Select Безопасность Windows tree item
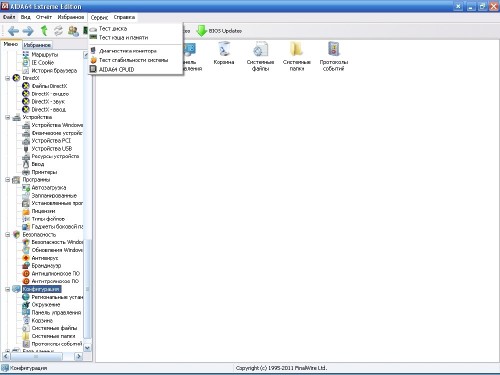This screenshot has height=375, width=500. pyautogui.click(x=57, y=242)
